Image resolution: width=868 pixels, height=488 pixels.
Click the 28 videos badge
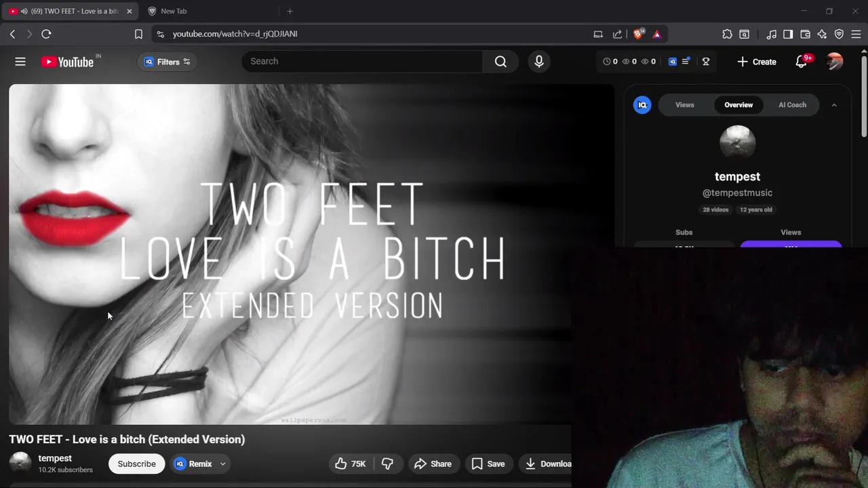(x=715, y=210)
